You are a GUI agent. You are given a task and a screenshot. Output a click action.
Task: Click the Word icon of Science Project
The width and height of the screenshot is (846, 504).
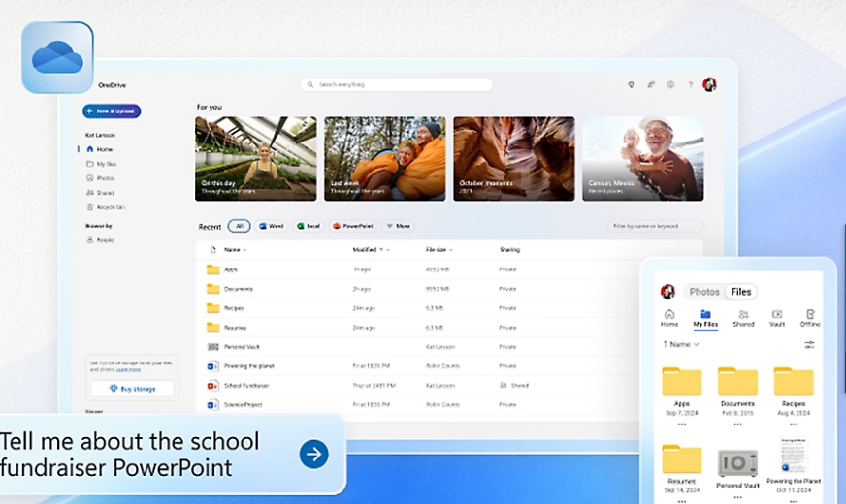click(212, 405)
